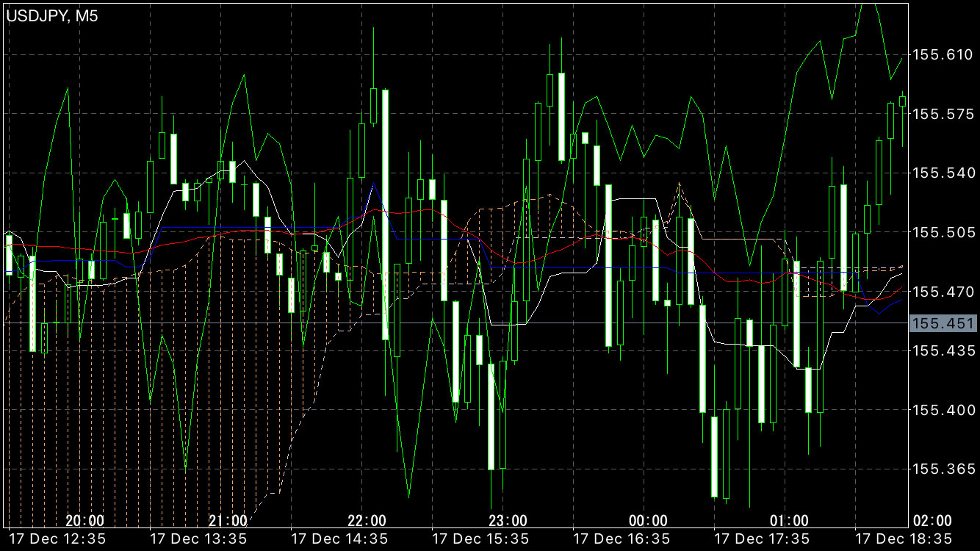Viewport: 980px width, 551px height.
Task: Pick the 155.470 price scale label
Action: tap(943, 292)
